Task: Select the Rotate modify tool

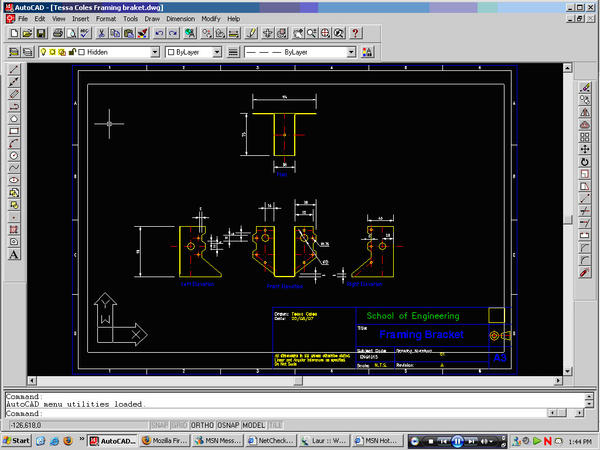Action: click(584, 162)
